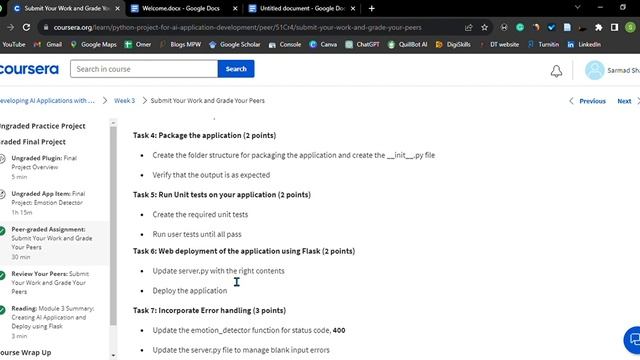
Task: Click the Grammarly green extension icon
Action: [x=520, y=27]
